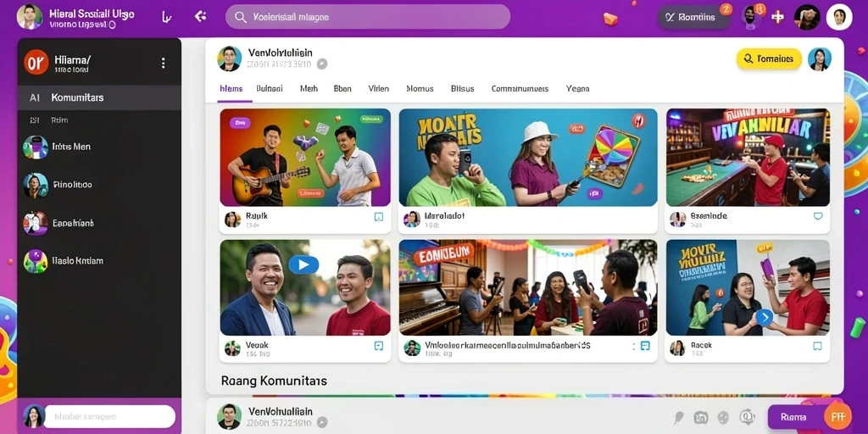Screen dimensions: 868x434
Task: Switch to the Virien tab
Action: point(379,88)
